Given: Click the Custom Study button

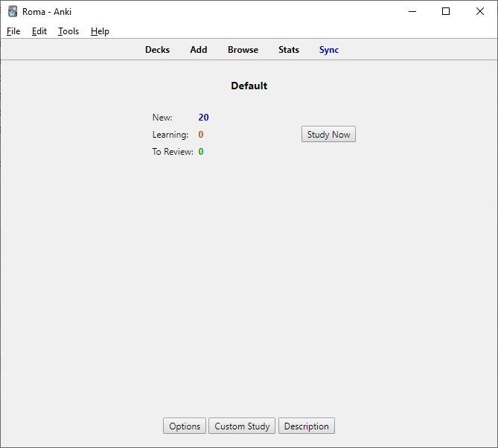Looking at the screenshot, I should (242, 426).
